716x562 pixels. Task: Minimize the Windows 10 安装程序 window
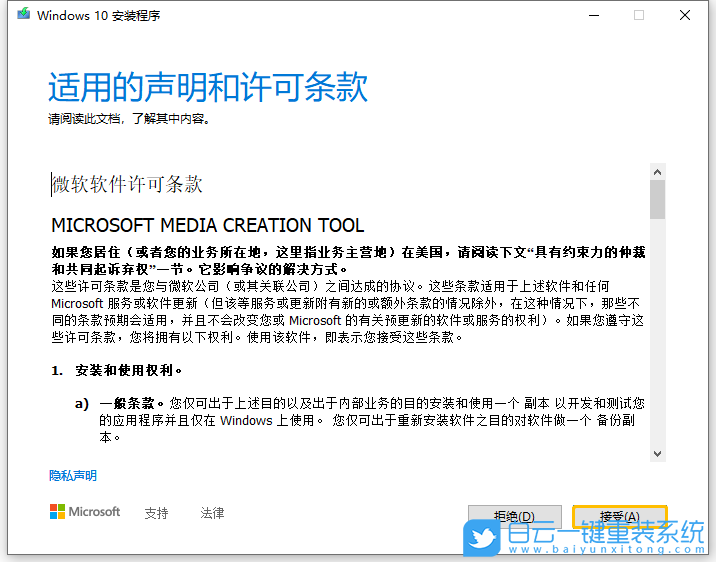(x=592, y=15)
